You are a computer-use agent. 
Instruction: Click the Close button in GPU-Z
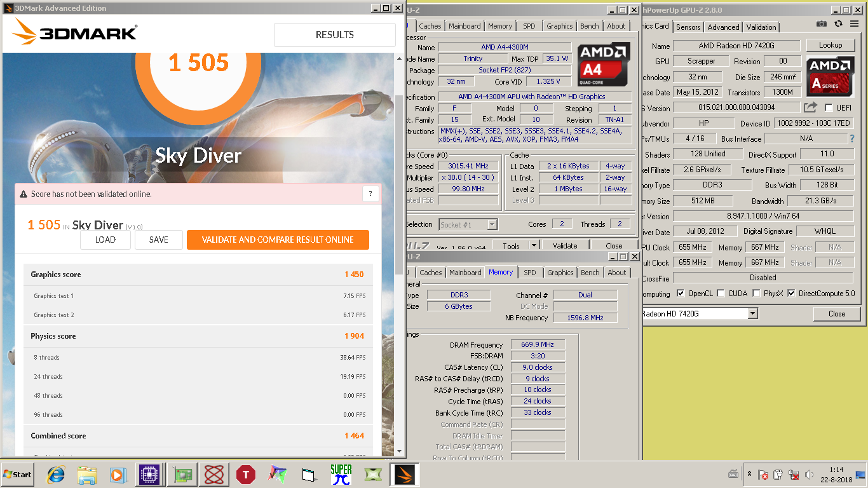(x=837, y=314)
